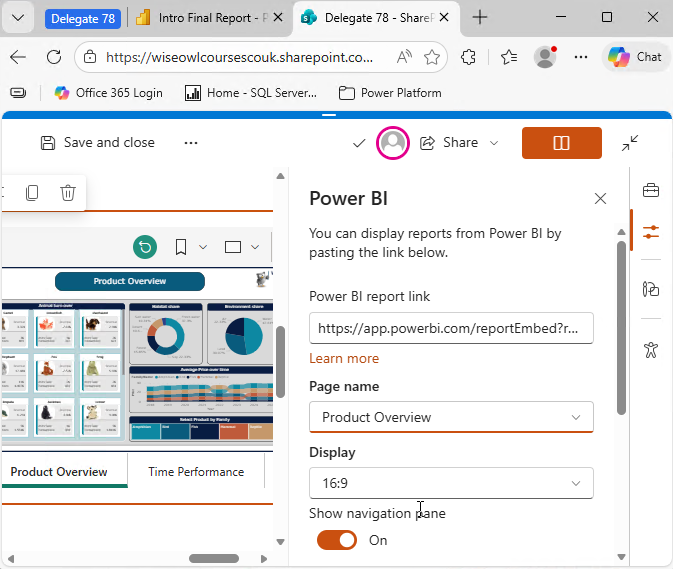Duplicate the web part with copy icon

pyautogui.click(x=32, y=193)
